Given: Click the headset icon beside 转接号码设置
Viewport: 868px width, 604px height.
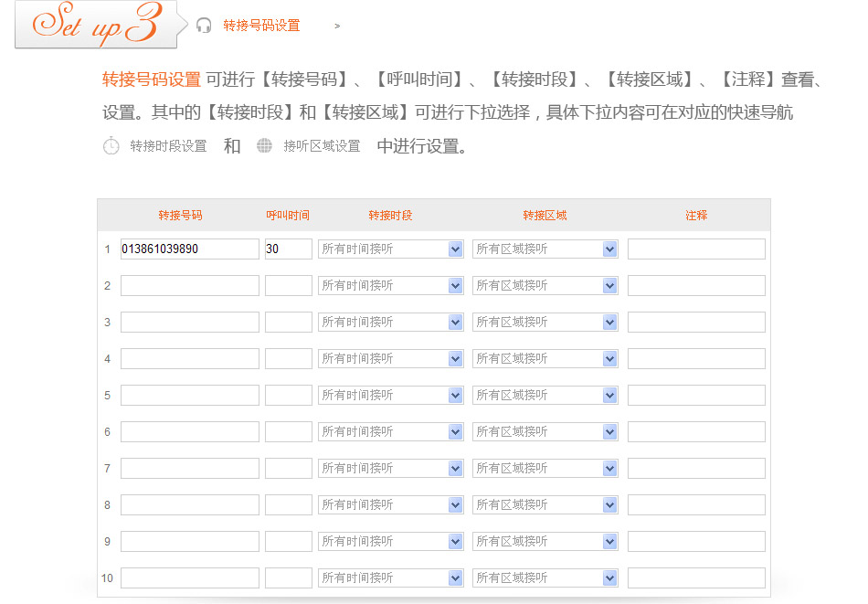Looking at the screenshot, I should pos(204,26).
